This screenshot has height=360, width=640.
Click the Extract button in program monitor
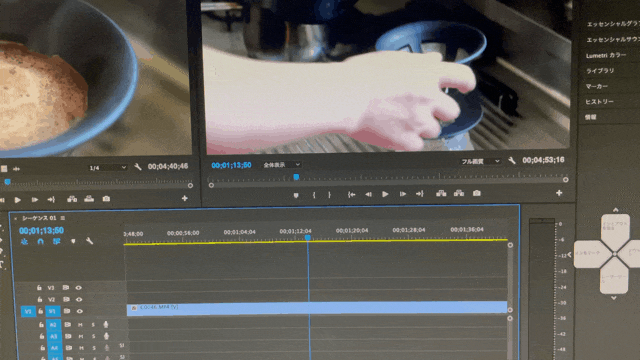pos(459,193)
